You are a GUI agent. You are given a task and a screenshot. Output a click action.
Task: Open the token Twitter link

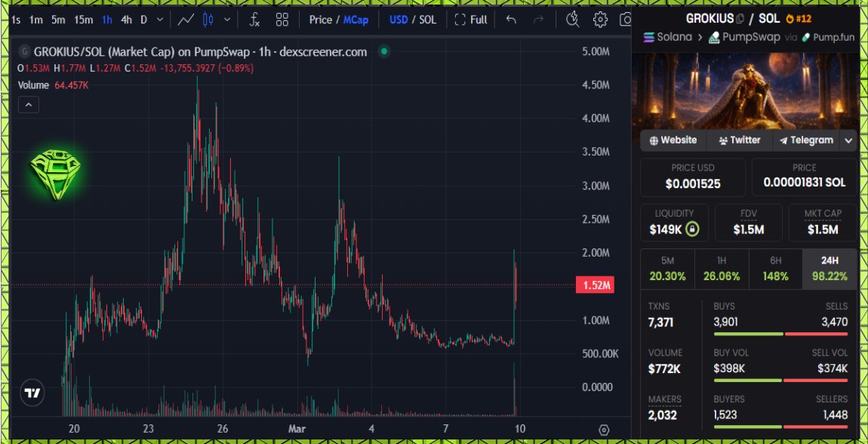(740, 140)
